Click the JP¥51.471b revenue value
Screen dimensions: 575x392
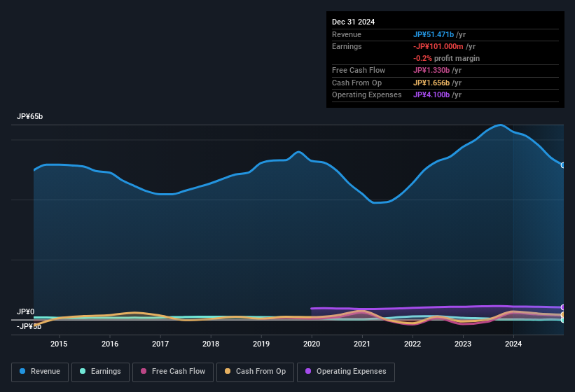point(434,34)
